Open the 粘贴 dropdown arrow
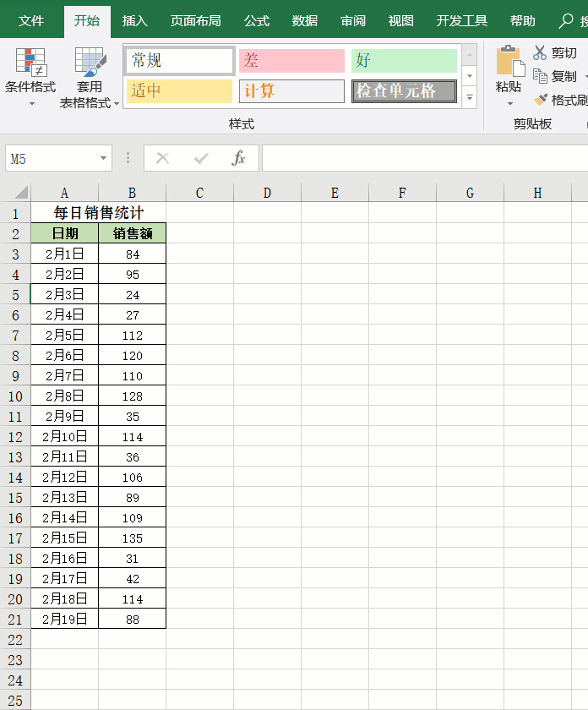This screenshot has width=588, height=710. tap(510, 104)
